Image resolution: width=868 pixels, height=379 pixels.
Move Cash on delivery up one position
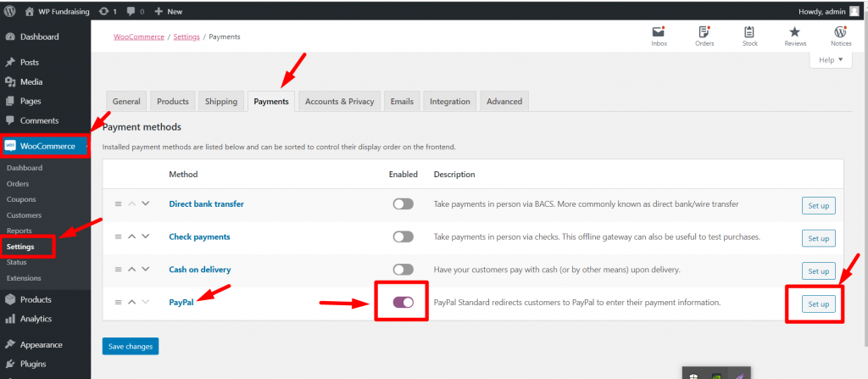[x=131, y=269]
